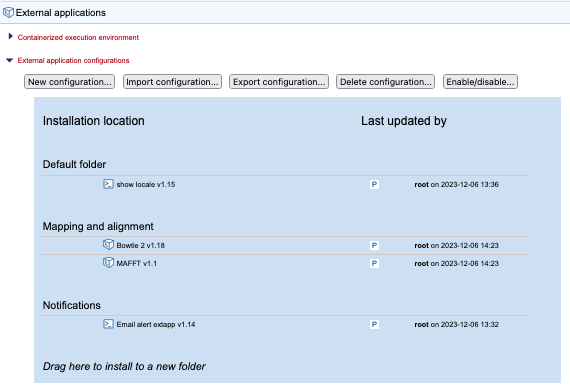570x387 pixels.
Task: Click the Delete configuration button
Action: 385,82
